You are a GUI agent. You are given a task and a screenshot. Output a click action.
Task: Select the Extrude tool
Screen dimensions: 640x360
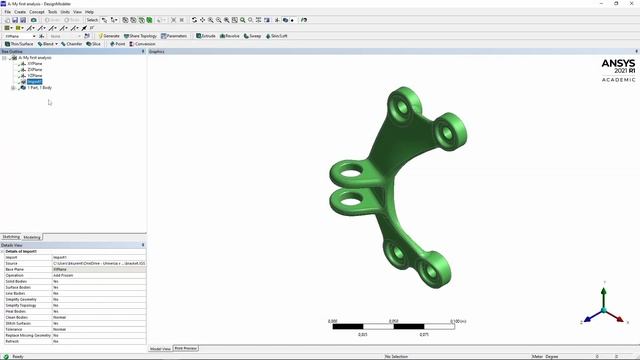click(x=206, y=36)
